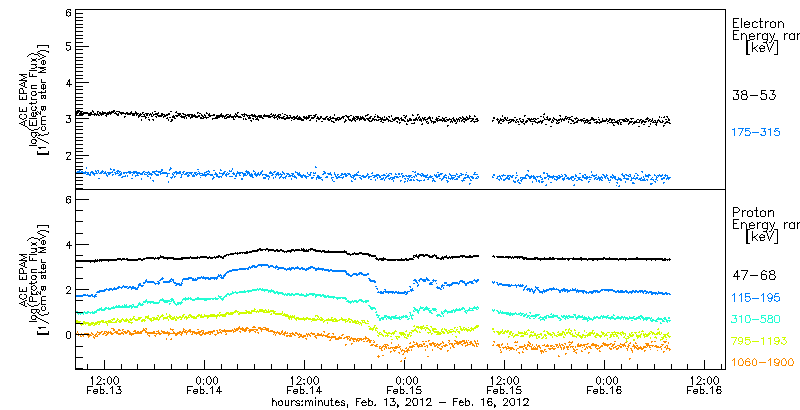
Task: Click the [keV] unit under Electron heading
Action: click(x=762, y=48)
